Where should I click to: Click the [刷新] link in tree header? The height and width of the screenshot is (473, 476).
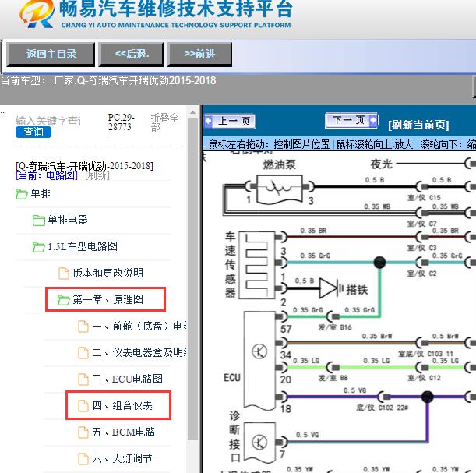(97, 175)
